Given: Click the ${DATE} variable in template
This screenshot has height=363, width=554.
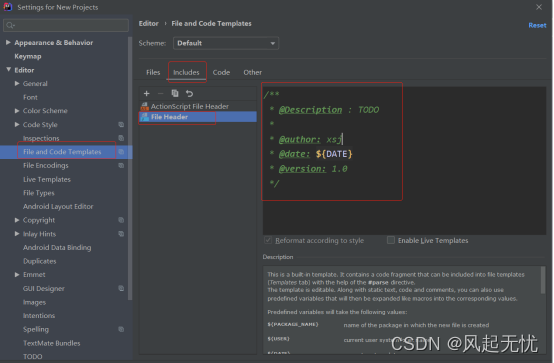Looking at the screenshot, I should pos(334,154).
